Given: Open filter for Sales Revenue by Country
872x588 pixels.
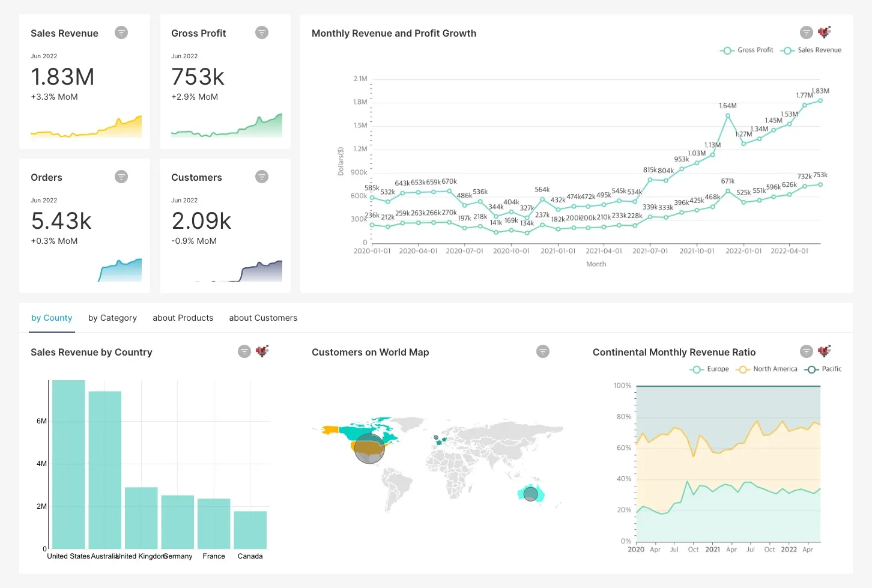Looking at the screenshot, I should pos(244,351).
